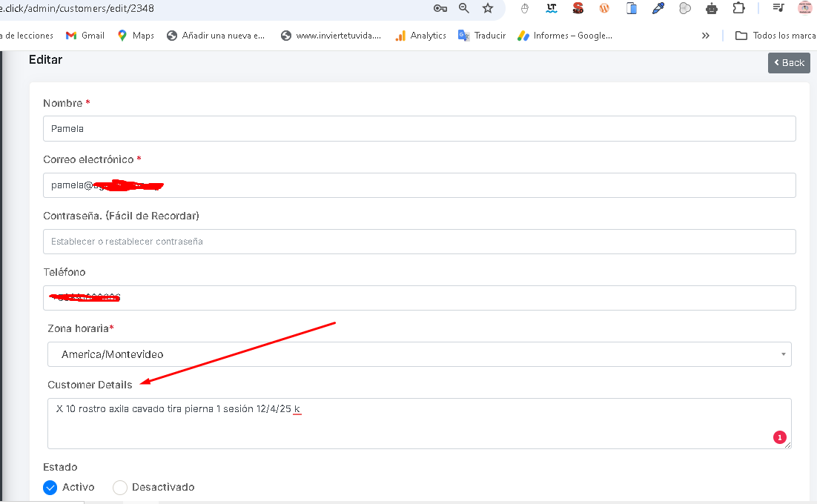
Task: Open the password key icon in address bar
Action: (x=440, y=8)
